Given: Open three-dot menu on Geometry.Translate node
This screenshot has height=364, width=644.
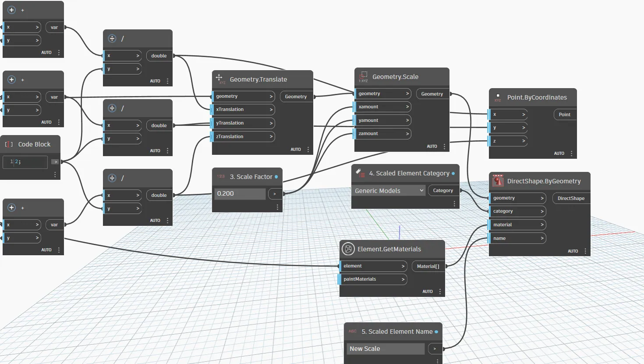Looking at the screenshot, I should click(x=308, y=150).
